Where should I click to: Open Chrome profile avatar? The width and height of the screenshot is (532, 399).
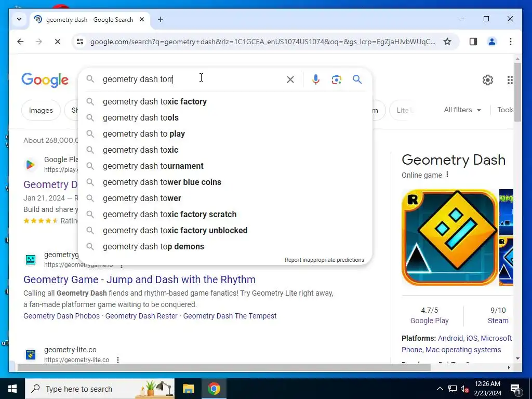[491, 42]
